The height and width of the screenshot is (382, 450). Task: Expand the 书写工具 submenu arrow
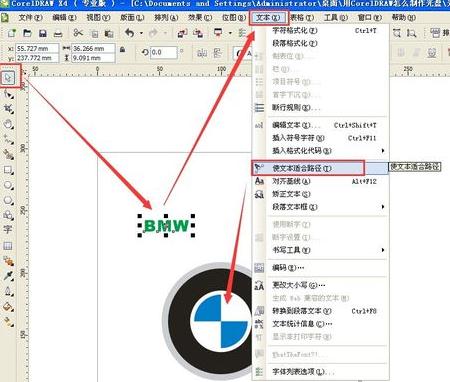[x=383, y=250]
